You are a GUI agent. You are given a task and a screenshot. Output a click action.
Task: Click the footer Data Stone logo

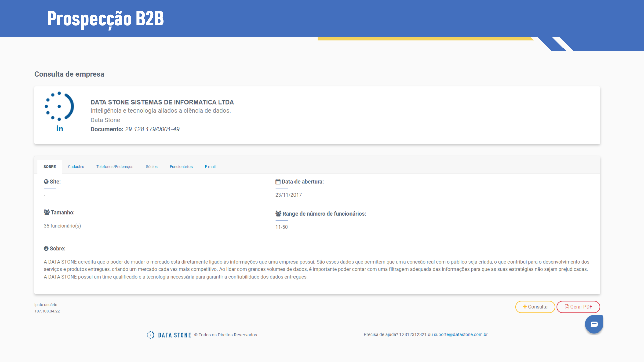pyautogui.click(x=169, y=335)
